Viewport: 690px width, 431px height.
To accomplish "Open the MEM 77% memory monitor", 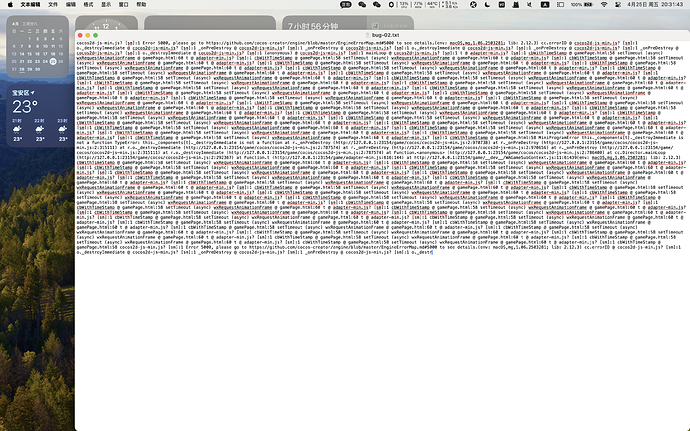I will click(x=418, y=4).
